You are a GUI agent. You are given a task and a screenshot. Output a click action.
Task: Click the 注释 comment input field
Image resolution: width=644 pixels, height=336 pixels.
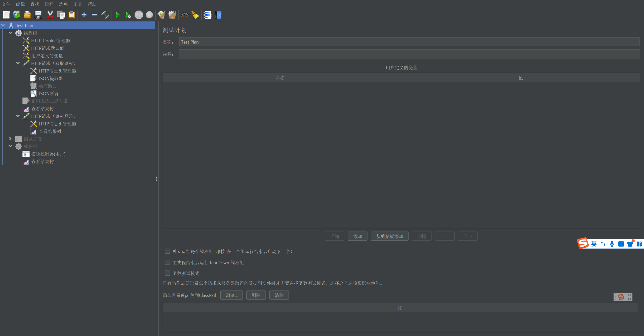point(409,54)
